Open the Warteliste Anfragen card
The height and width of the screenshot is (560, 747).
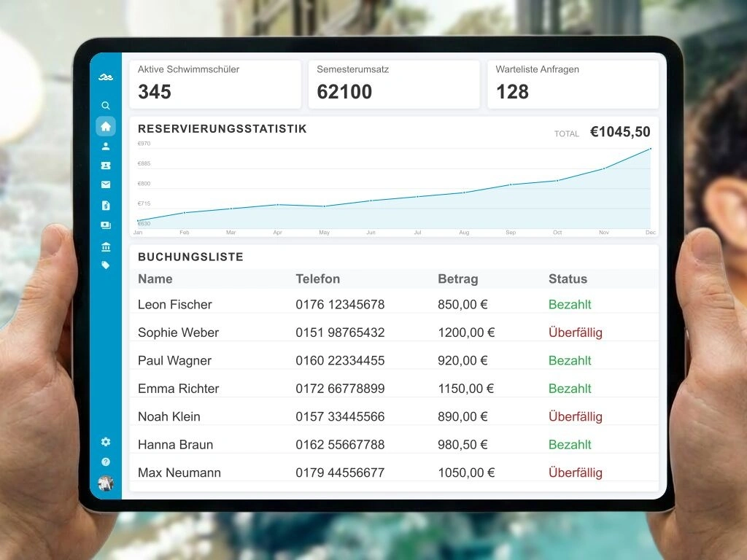pos(573,84)
